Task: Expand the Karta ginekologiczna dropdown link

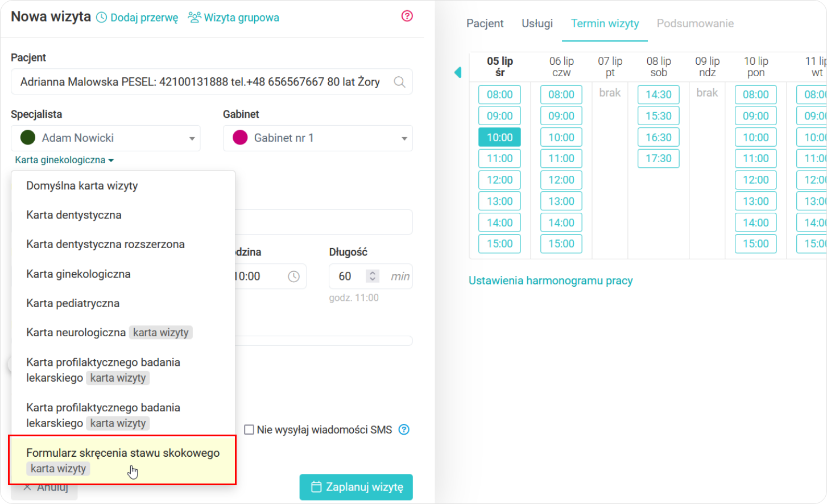Action: [x=64, y=160]
